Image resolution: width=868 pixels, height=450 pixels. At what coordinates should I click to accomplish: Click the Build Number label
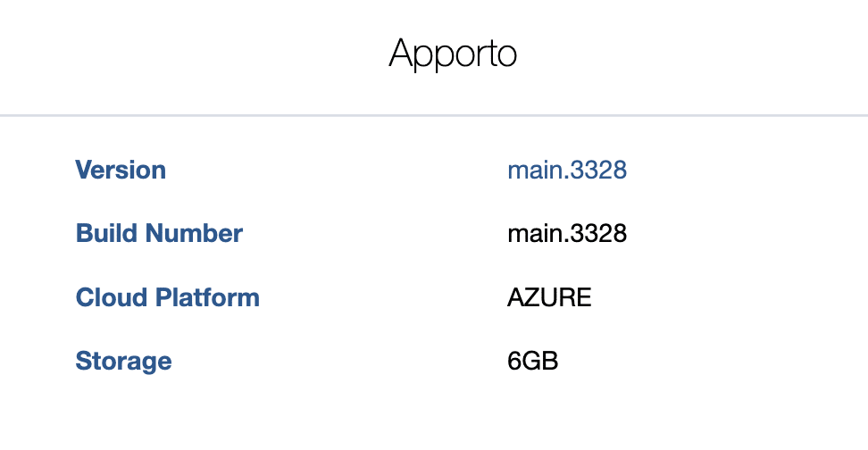159,233
